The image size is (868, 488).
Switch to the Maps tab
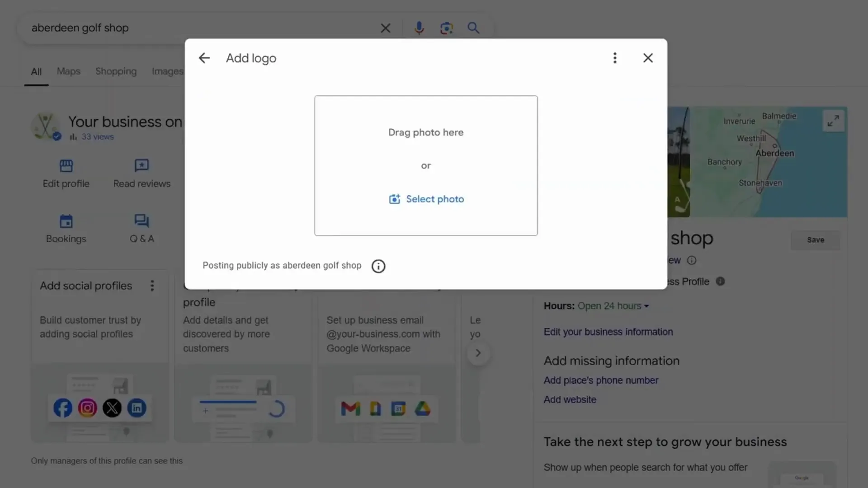point(68,71)
